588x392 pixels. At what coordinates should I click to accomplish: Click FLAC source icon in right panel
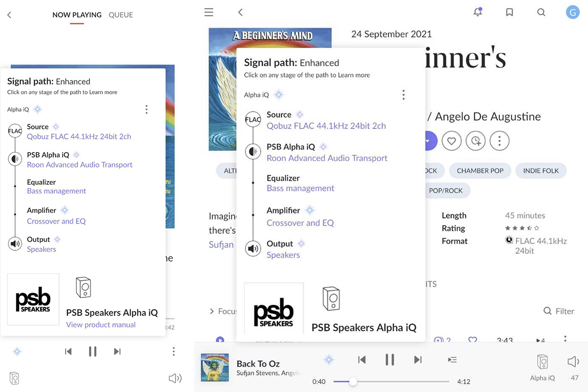pos(253,120)
